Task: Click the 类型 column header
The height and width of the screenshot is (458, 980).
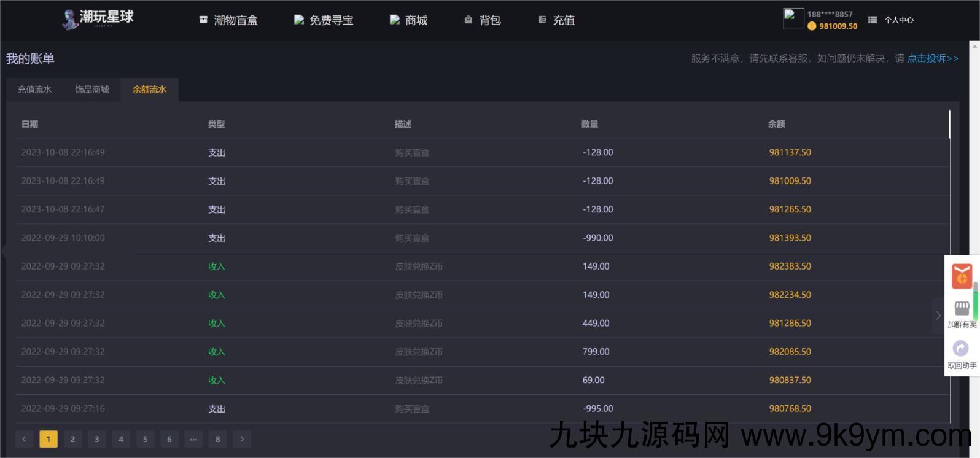Action: (217, 124)
